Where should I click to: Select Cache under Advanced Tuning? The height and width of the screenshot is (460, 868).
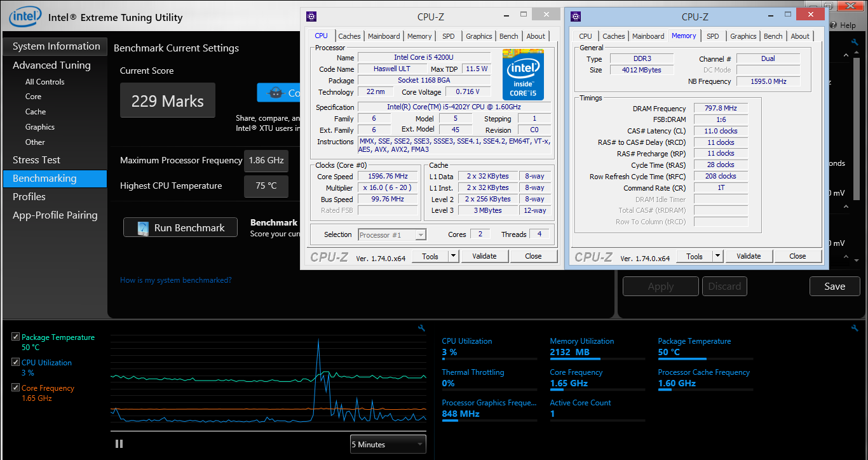tap(36, 112)
